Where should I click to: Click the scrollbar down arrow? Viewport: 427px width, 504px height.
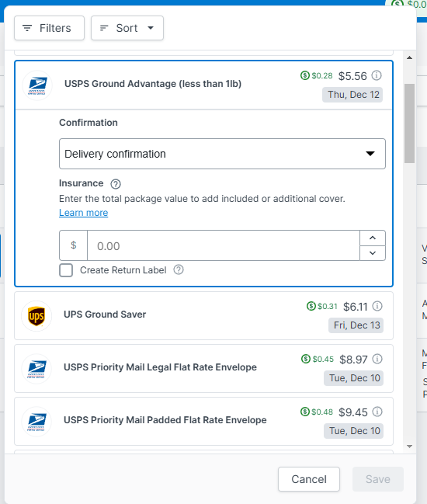tap(409, 447)
